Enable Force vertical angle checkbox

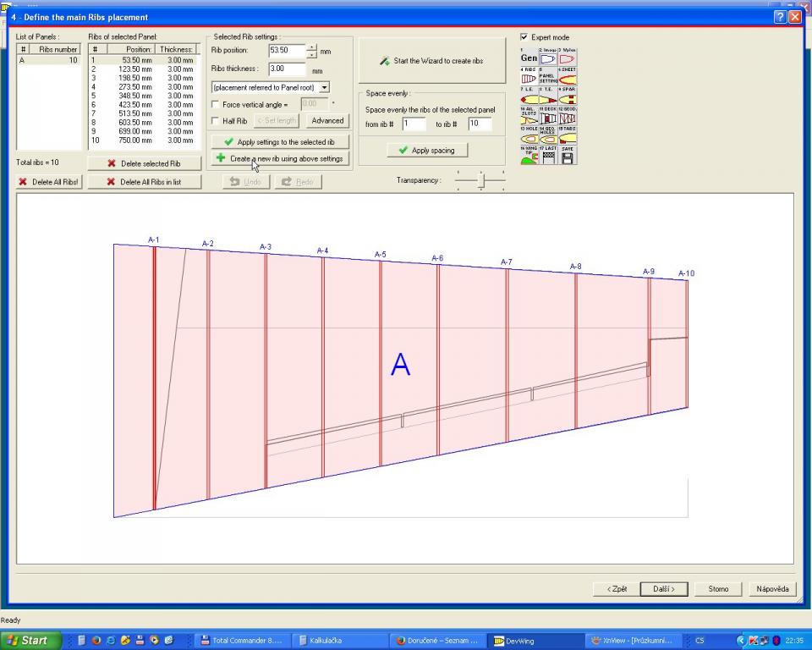pos(216,104)
